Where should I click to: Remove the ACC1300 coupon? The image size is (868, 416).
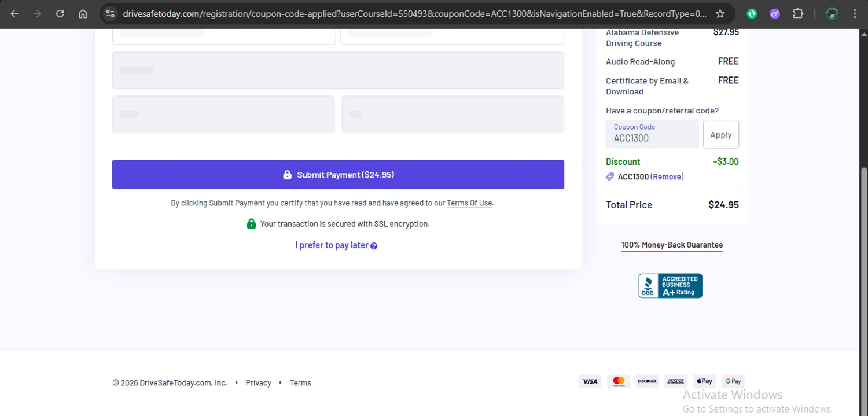click(667, 177)
